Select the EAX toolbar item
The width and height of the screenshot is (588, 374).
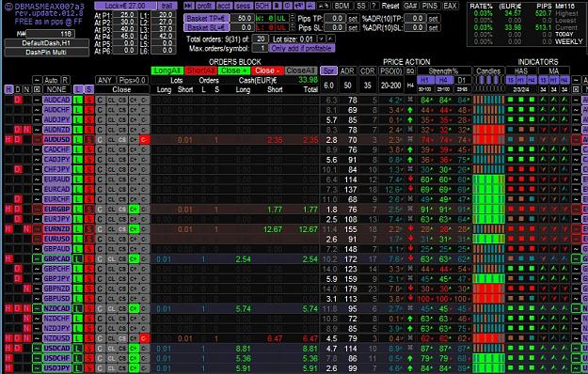[x=450, y=6]
